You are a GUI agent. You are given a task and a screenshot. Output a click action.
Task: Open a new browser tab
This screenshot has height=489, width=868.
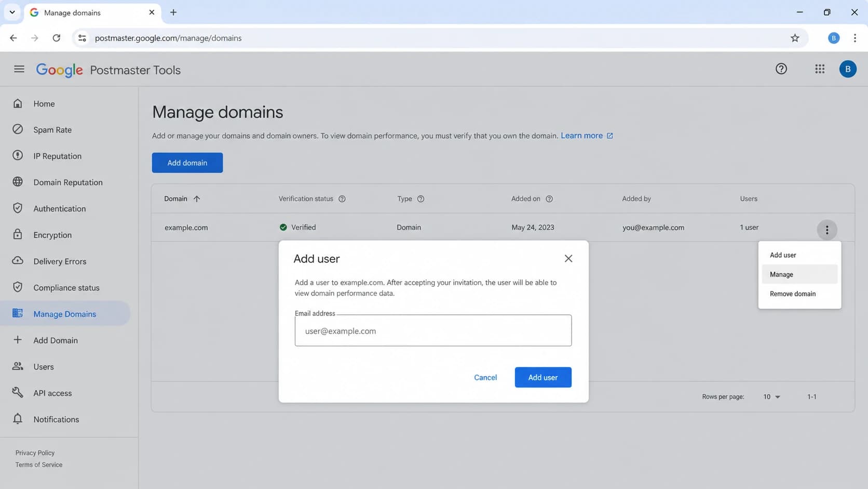173,12
